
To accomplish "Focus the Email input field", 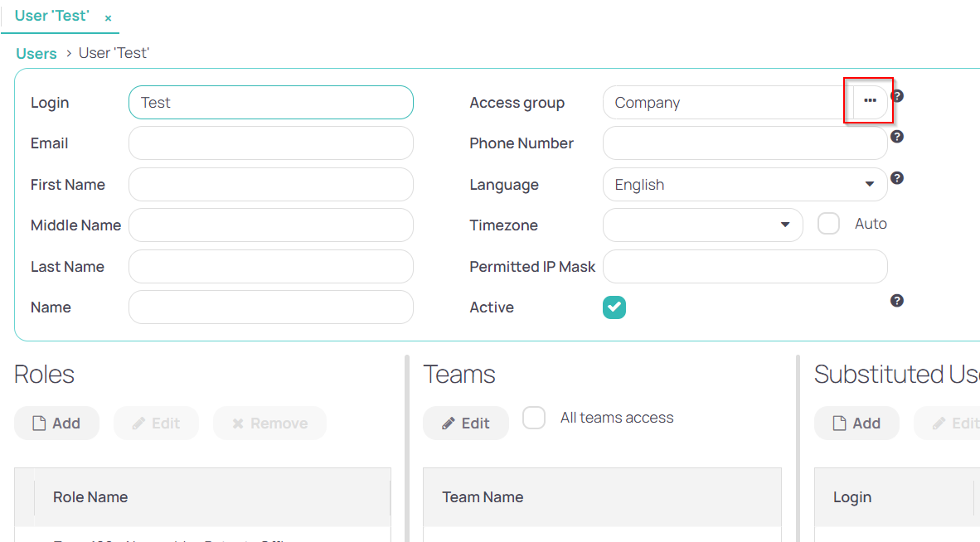I will pyautogui.click(x=270, y=143).
